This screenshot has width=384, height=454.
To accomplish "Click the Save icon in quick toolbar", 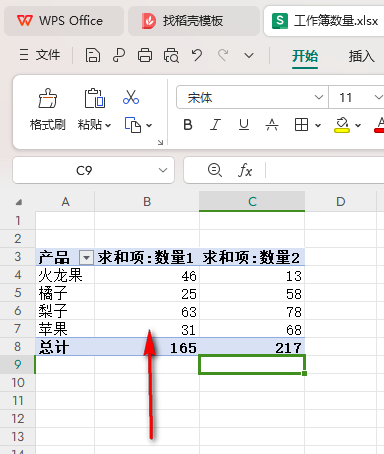I will tap(93, 55).
